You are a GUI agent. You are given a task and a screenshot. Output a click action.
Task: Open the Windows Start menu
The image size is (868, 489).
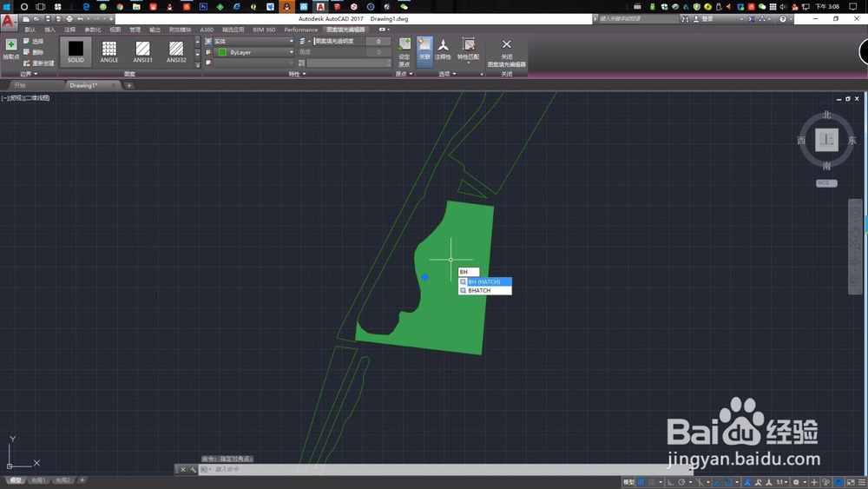pos(7,7)
